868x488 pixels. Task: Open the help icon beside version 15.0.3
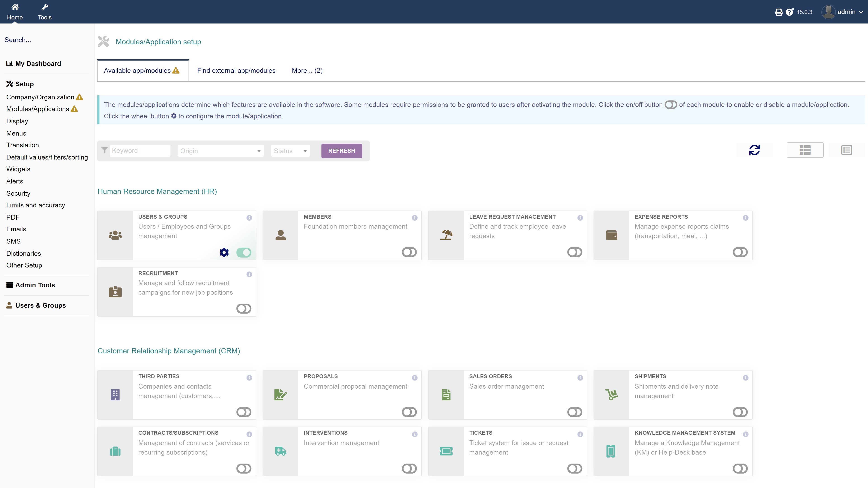790,12
